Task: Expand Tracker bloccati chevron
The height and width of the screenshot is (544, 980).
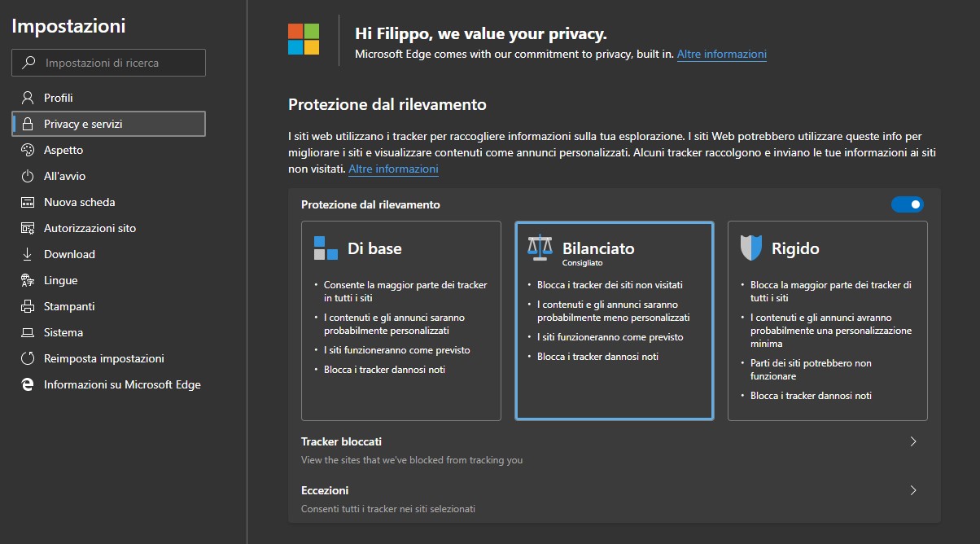Action: tap(913, 441)
